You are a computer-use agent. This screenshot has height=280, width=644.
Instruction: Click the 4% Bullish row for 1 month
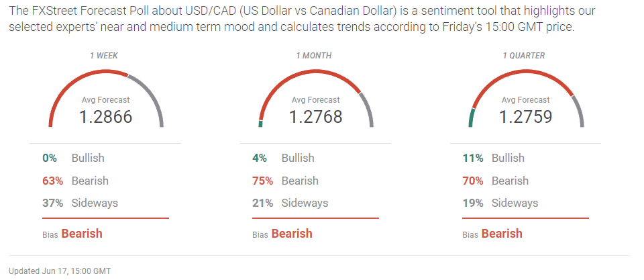[283, 158]
